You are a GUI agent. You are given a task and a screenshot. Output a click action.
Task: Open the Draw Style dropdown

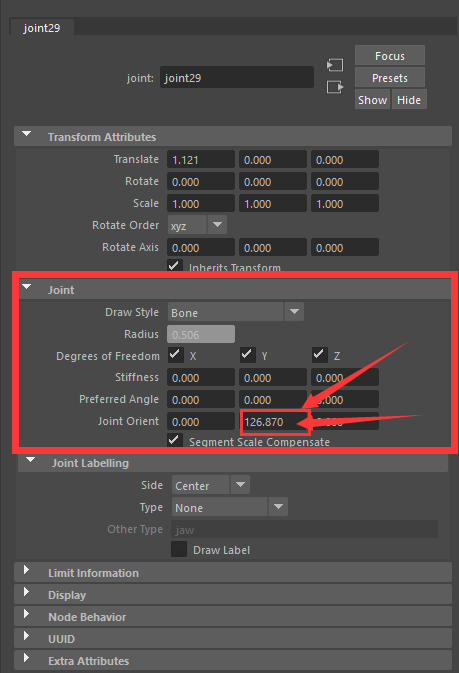click(x=236, y=312)
